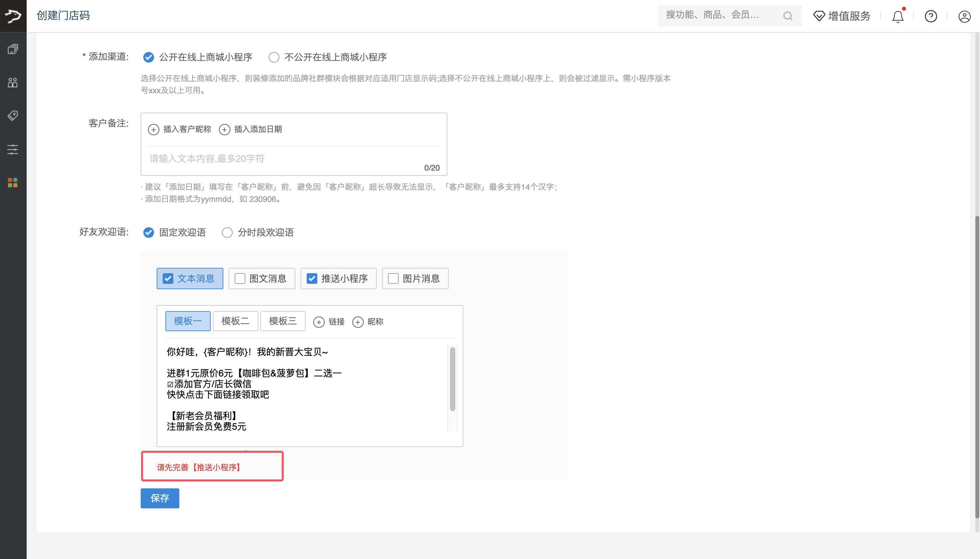
Task: Click 插入客户昵称 text button
Action: point(187,129)
